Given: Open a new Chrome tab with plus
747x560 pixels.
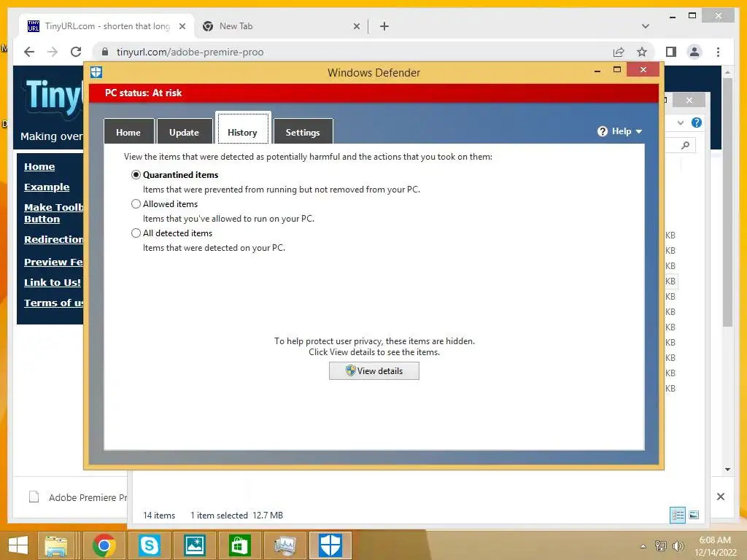Looking at the screenshot, I should point(384,27).
